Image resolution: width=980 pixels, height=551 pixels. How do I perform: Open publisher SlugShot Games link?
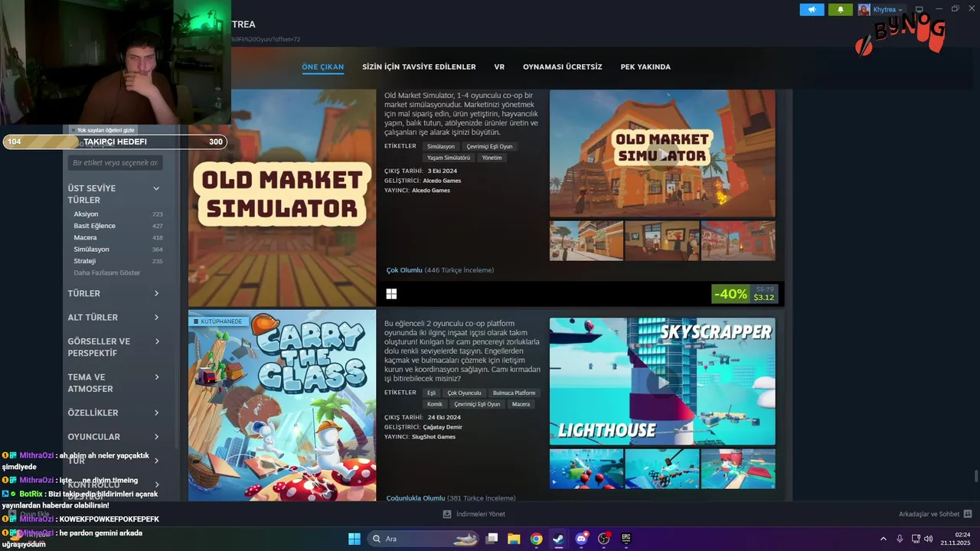coord(433,437)
